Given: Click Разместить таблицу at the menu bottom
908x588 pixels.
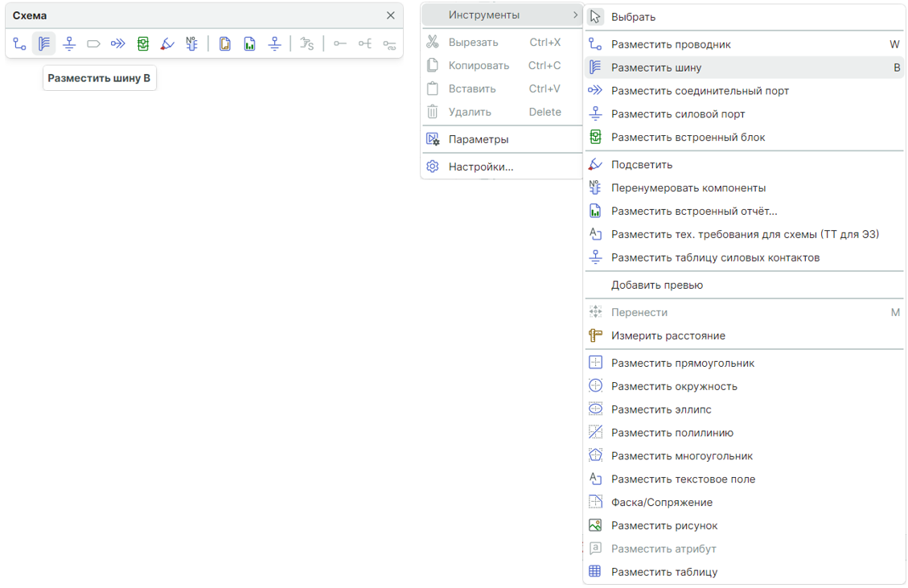Looking at the screenshot, I should [x=664, y=572].
